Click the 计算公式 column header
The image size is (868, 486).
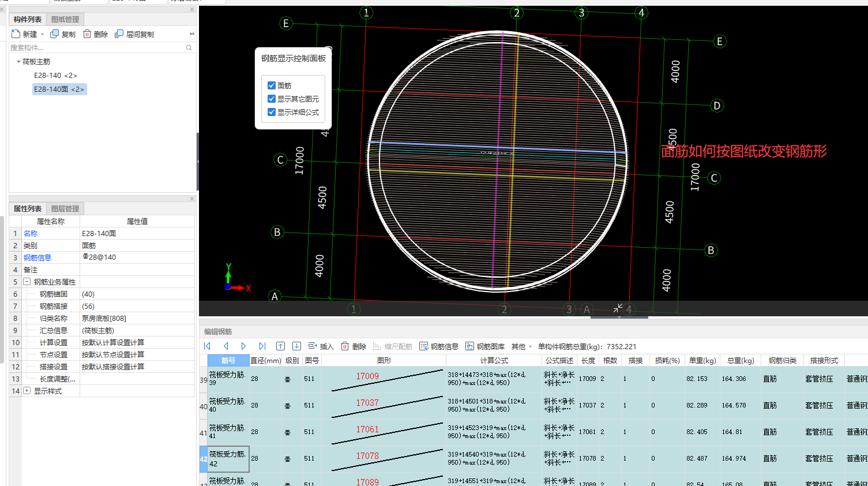tap(494, 360)
